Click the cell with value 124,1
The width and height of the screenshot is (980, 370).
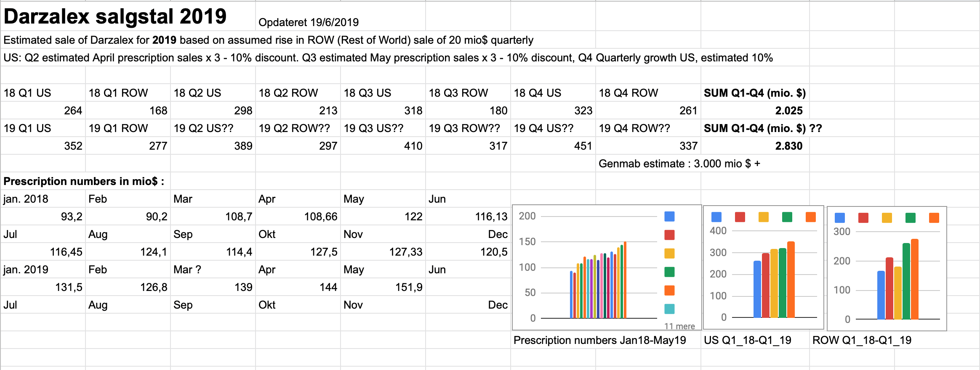128,251
